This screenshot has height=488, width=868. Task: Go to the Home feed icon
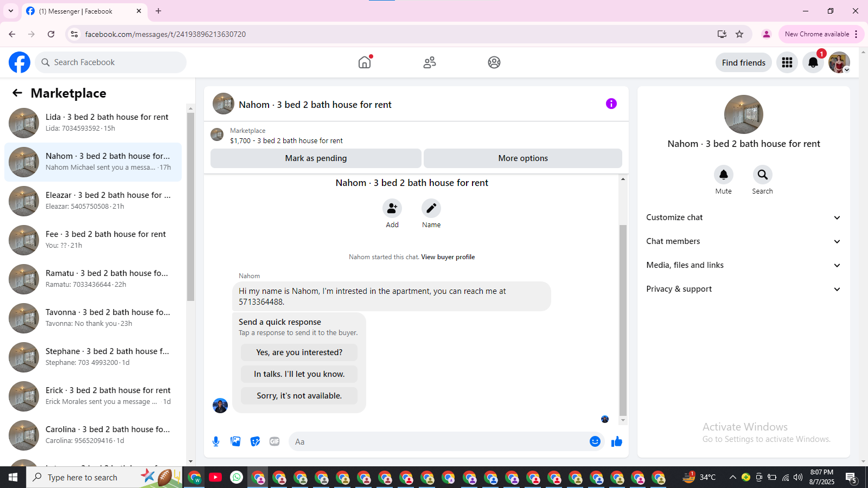pyautogui.click(x=365, y=62)
